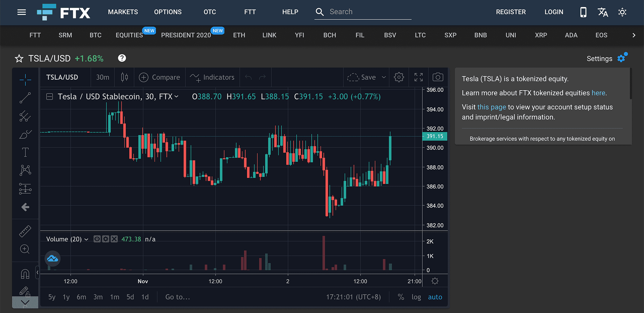
Task: Open the hamburger navigation menu
Action: 22,12
